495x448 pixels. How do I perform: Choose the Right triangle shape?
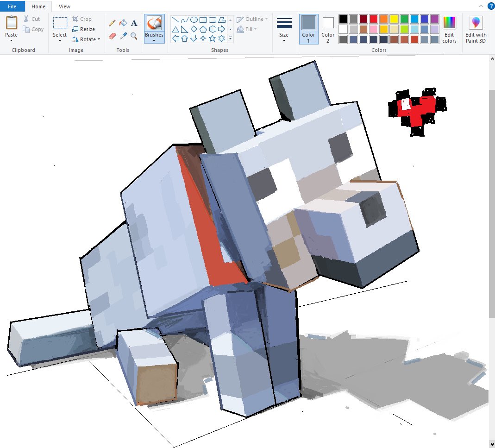(185, 29)
